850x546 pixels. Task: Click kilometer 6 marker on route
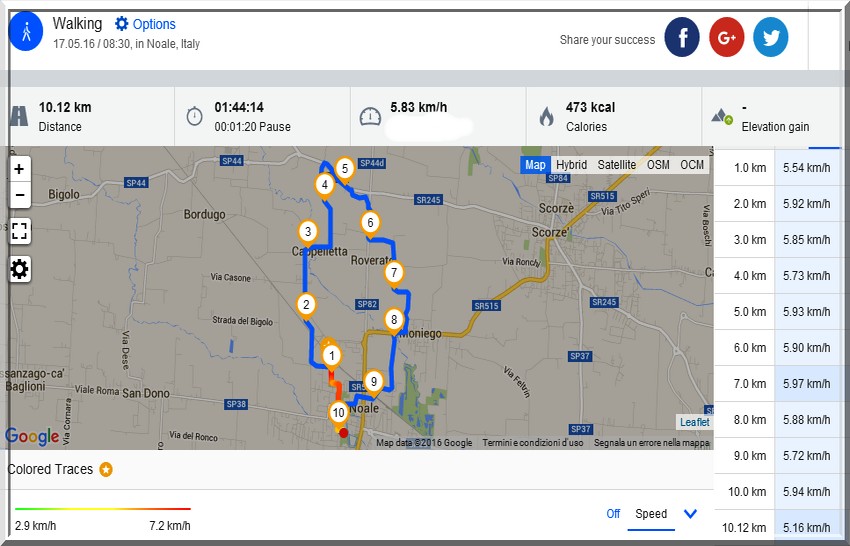point(370,223)
